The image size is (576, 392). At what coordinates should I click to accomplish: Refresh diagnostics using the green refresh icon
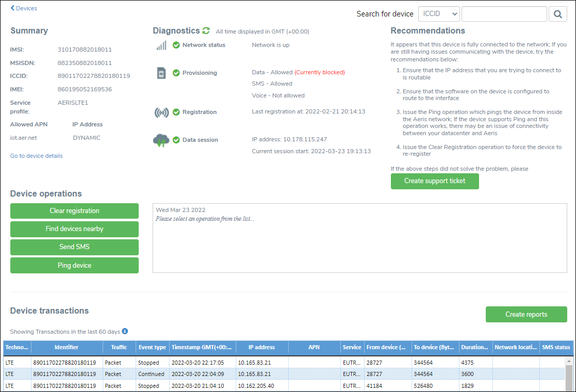[206, 30]
